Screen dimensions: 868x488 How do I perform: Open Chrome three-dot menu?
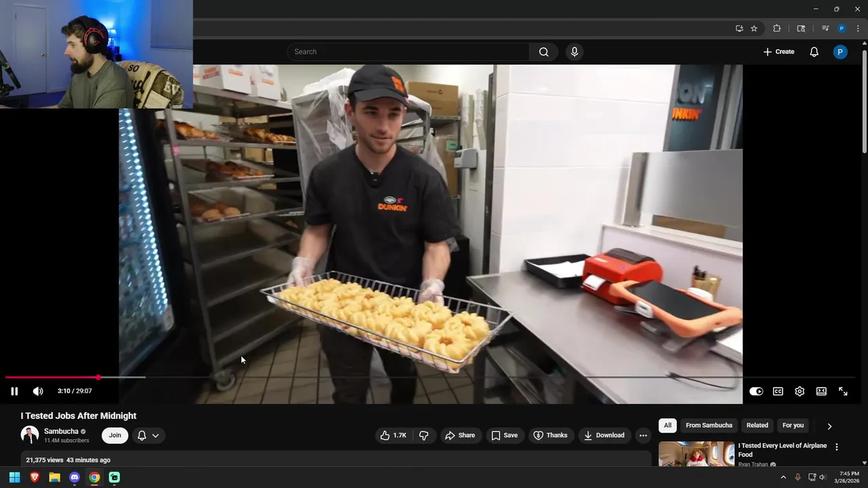click(858, 28)
